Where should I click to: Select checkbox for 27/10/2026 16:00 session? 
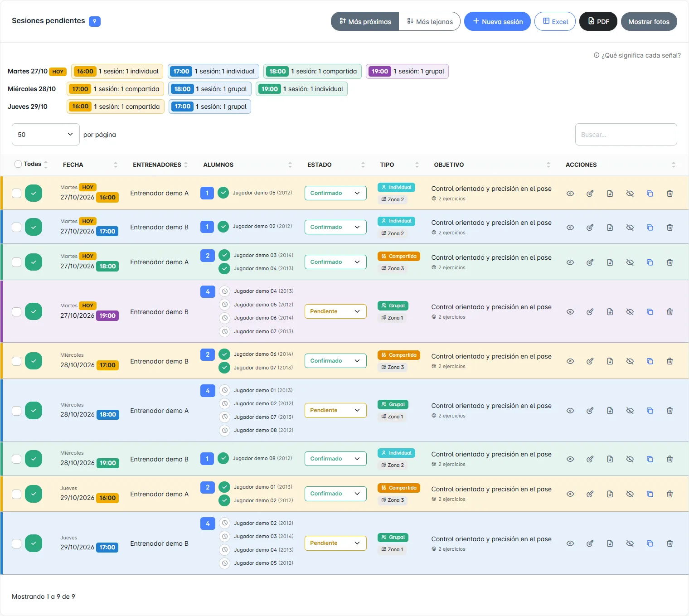tap(16, 193)
